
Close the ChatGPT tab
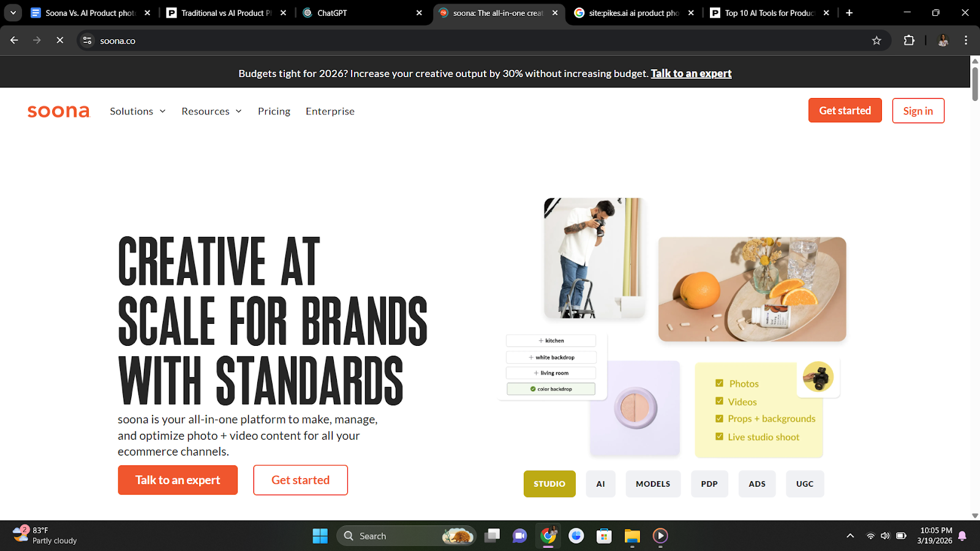419,13
